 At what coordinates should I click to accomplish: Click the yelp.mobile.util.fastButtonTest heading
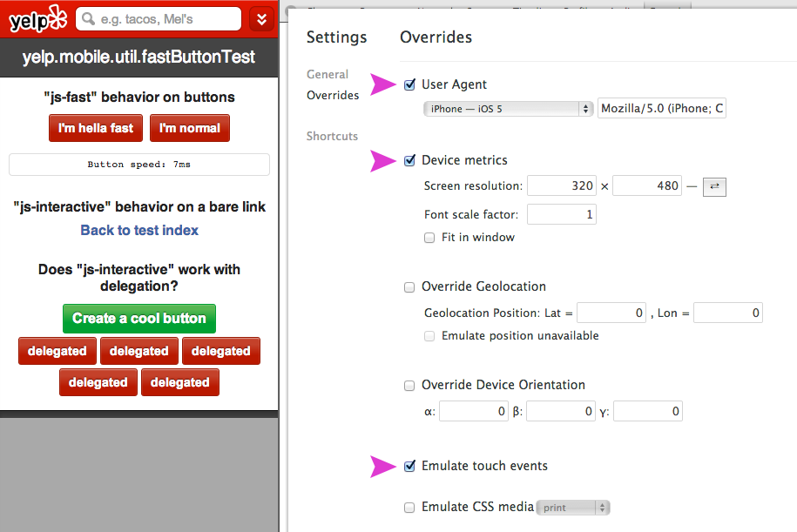(x=138, y=57)
